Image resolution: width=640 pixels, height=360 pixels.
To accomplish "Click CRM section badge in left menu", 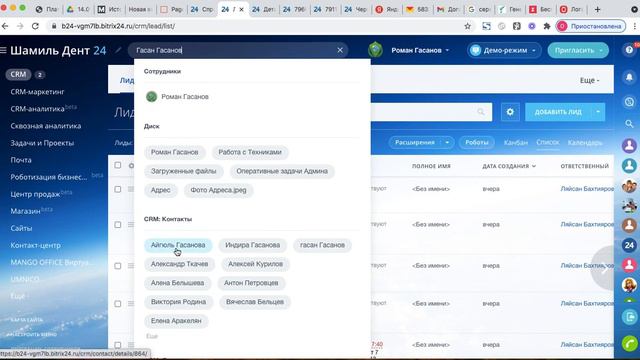I will 18,74.
